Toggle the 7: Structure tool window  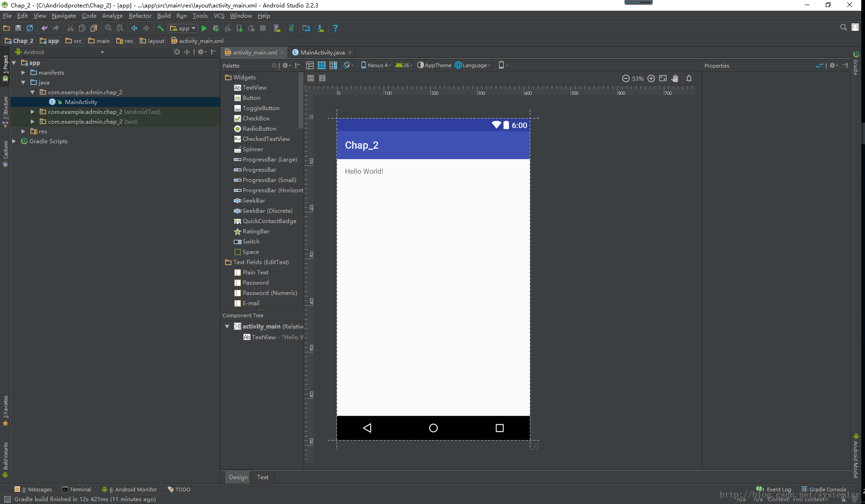(x=5, y=111)
